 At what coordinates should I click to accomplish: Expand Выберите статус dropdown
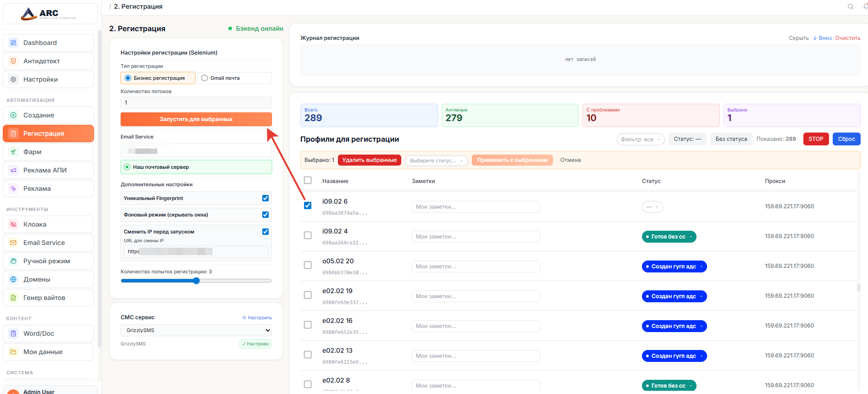(x=436, y=161)
